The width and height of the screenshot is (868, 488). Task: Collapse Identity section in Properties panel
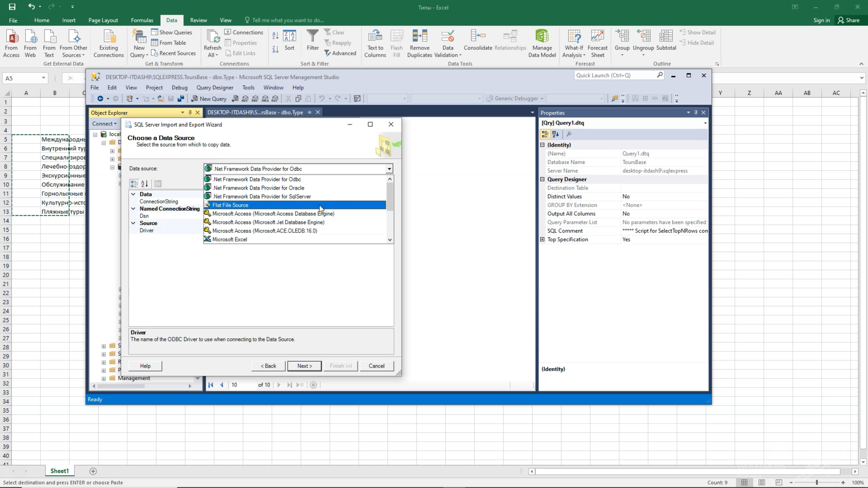[x=542, y=145]
